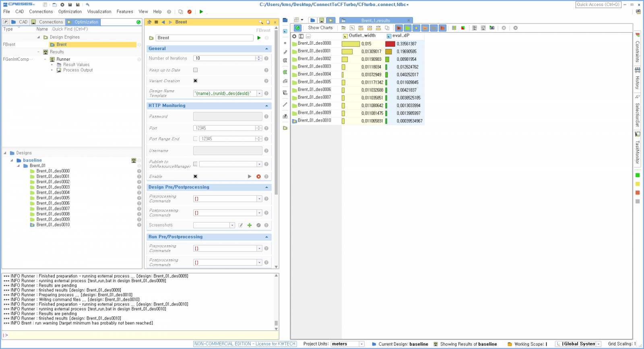Click the Quick Access search field
644x349 pixels.
598,5
